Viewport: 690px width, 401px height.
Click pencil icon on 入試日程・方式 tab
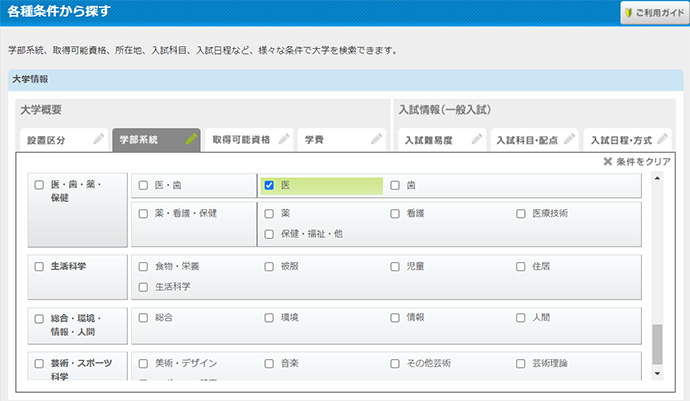(x=662, y=139)
